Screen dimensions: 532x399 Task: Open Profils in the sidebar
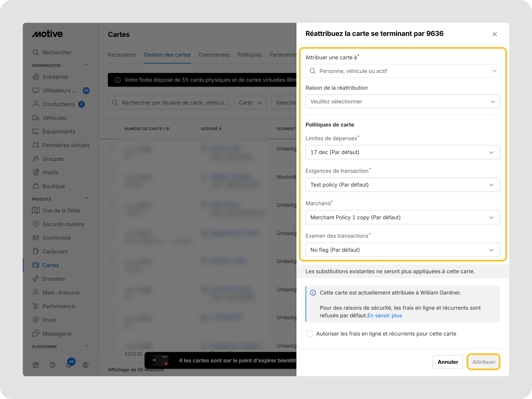(45, 173)
